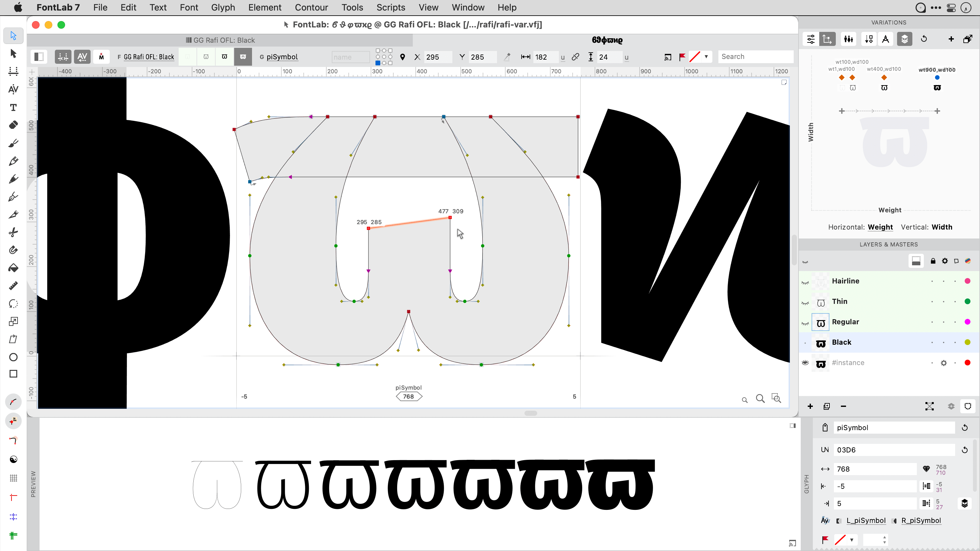
Task: Hide the #instance layer
Action: coord(806,362)
